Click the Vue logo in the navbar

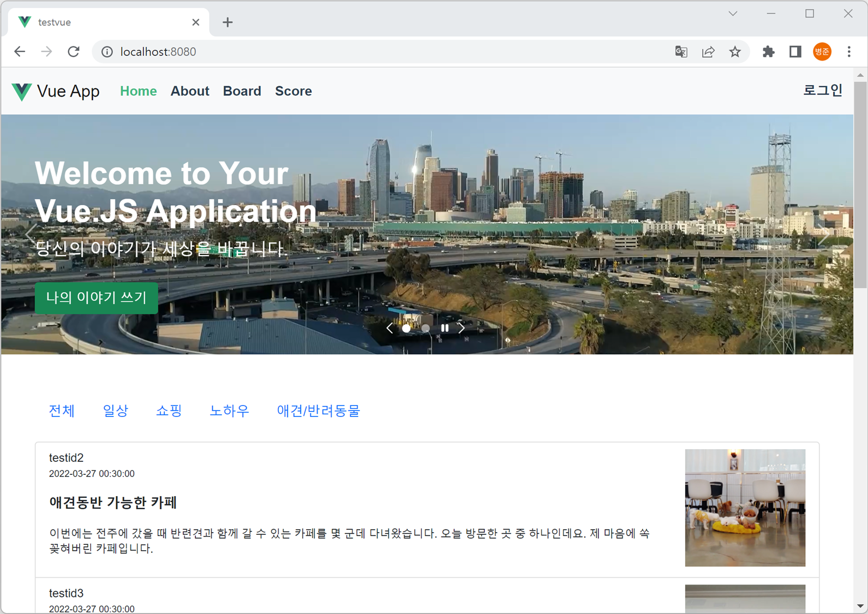(22, 92)
